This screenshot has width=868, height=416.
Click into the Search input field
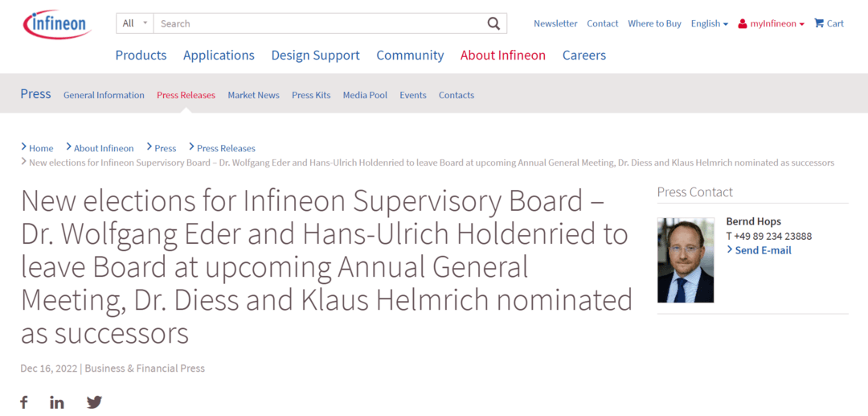click(320, 23)
